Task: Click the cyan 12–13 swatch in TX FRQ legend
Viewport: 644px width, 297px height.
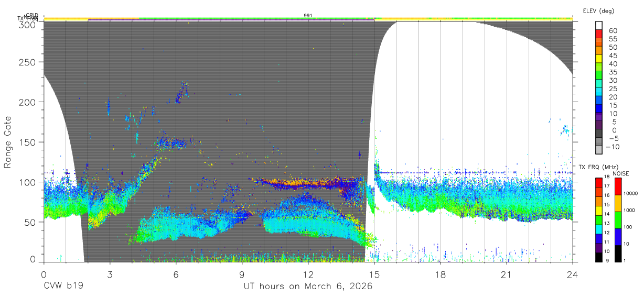Action: 599,229
